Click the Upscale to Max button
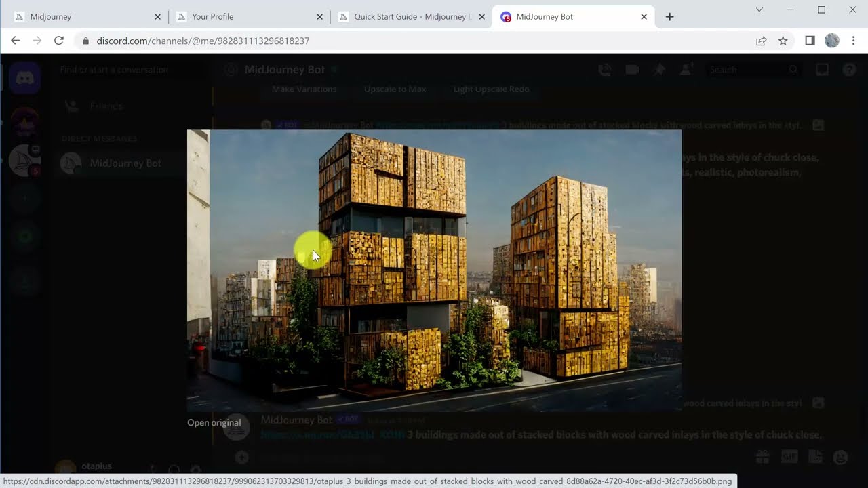The image size is (868, 488). click(x=395, y=89)
